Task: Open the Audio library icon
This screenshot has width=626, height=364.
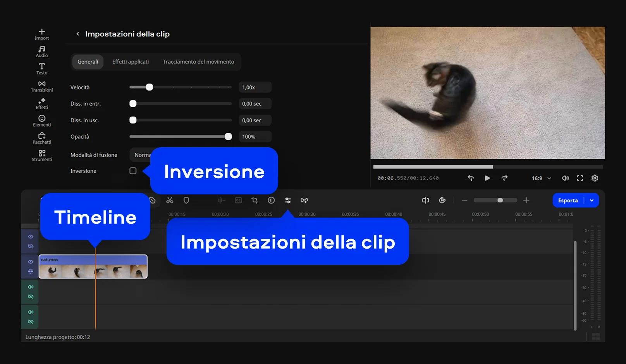Action: pyautogui.click(x=42, y=52)
